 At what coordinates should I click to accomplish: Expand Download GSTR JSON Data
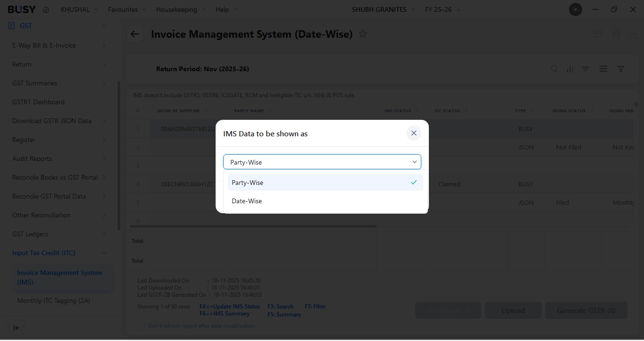point(59,121)
